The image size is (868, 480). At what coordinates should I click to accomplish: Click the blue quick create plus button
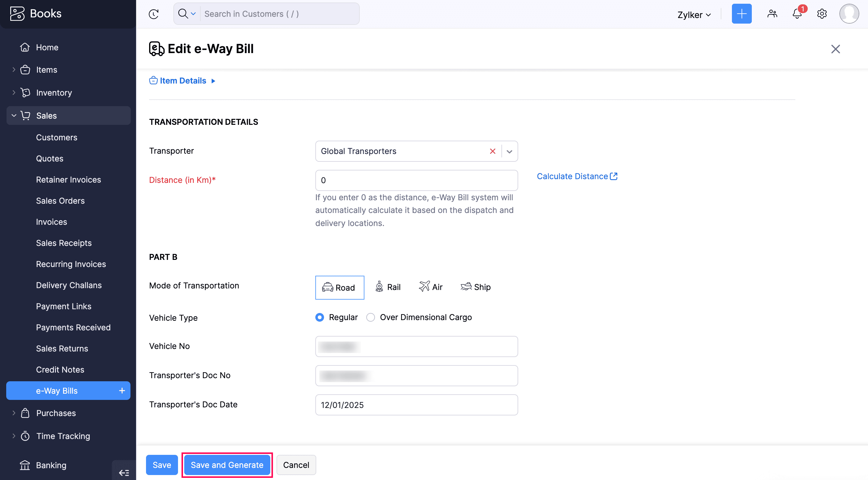pyautogui.click(x=741, y=14)
